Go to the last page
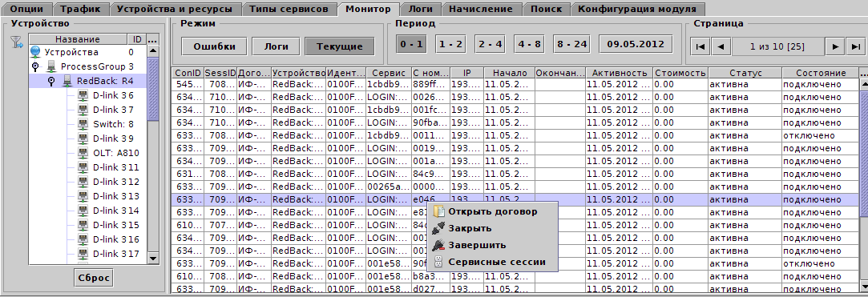 click(x=855, y=47)
